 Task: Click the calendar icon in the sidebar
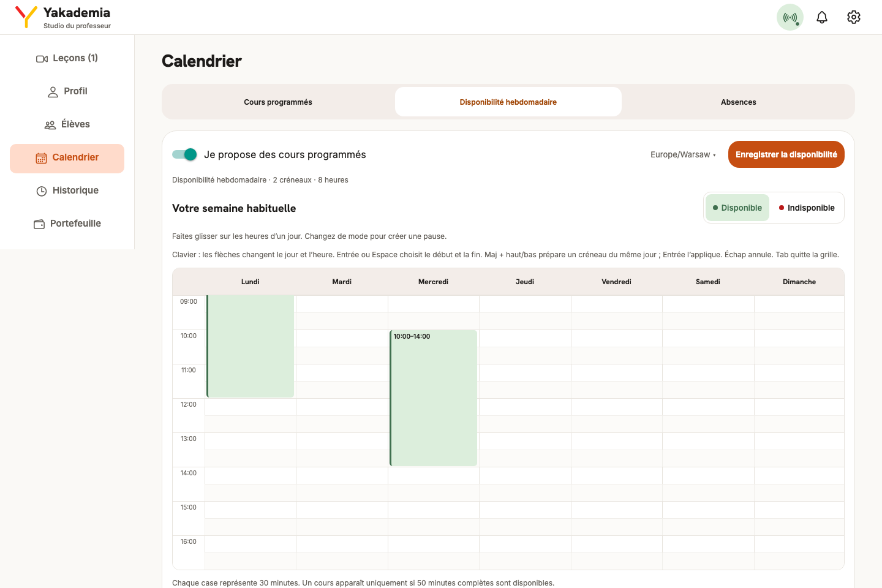coord(42,158)
